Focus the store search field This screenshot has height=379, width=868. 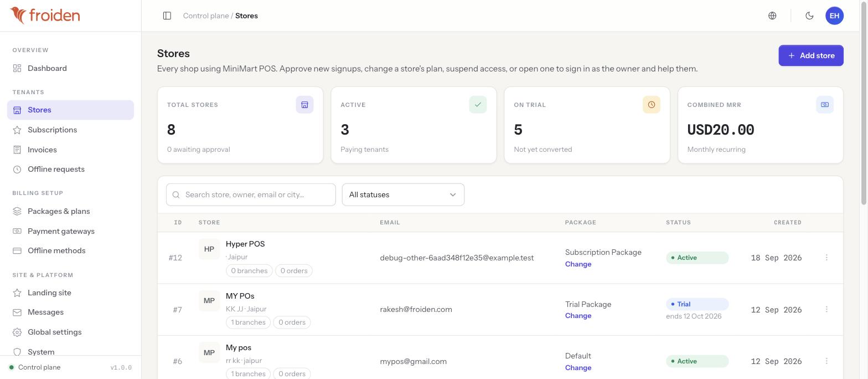coord(251,194)
